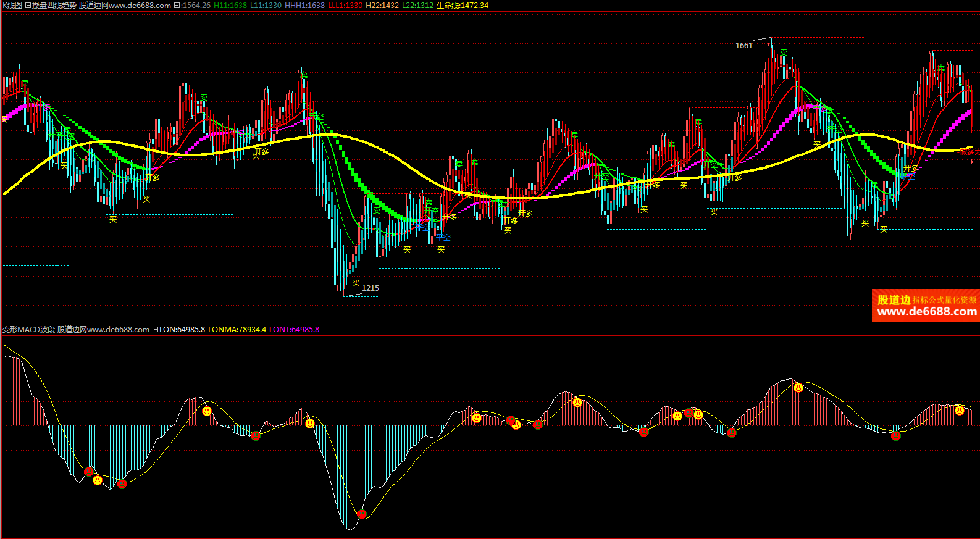Toggle the box before the 1564.26 value
The width and height of the screenshot is (980, 539).
click(177, 6)
